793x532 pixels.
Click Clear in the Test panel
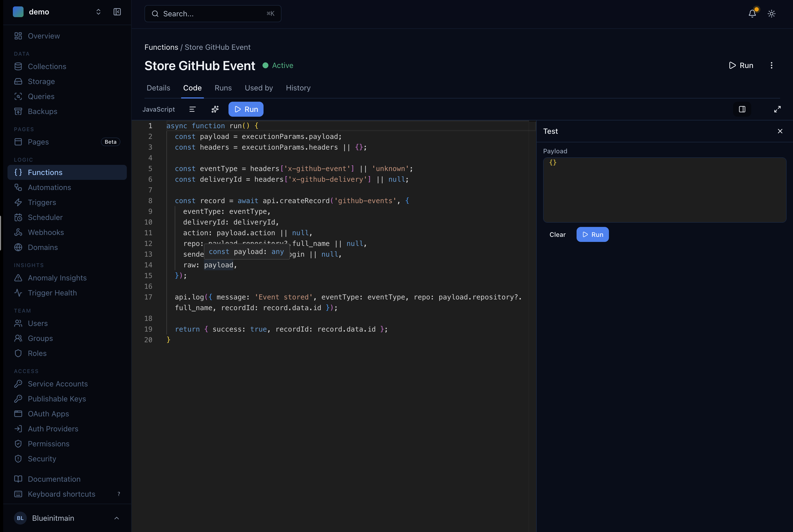point(557,234)
